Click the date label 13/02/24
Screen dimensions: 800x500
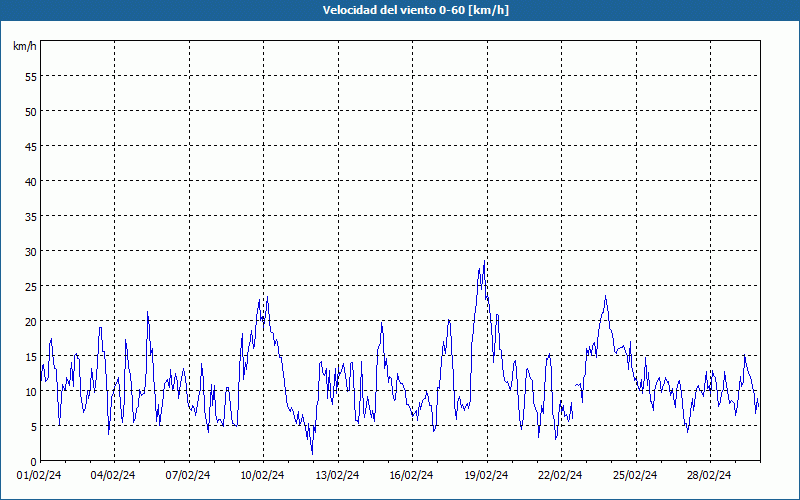click(x=337, y=476)
